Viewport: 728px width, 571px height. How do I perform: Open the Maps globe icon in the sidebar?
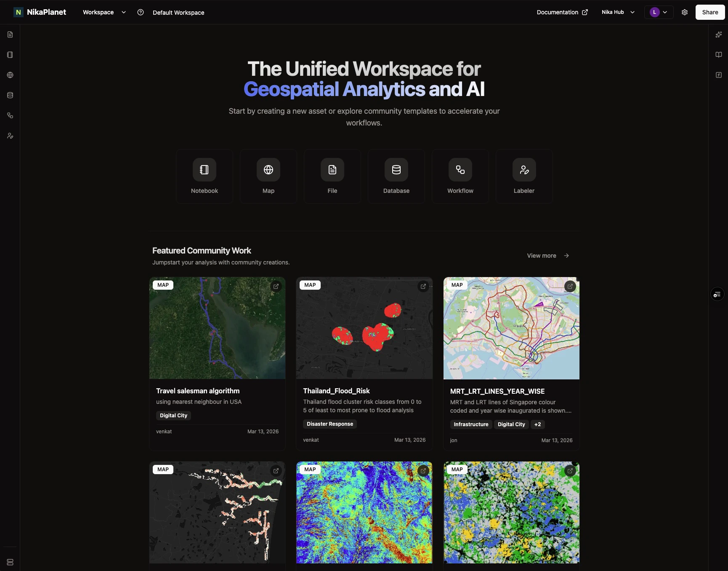10,75
